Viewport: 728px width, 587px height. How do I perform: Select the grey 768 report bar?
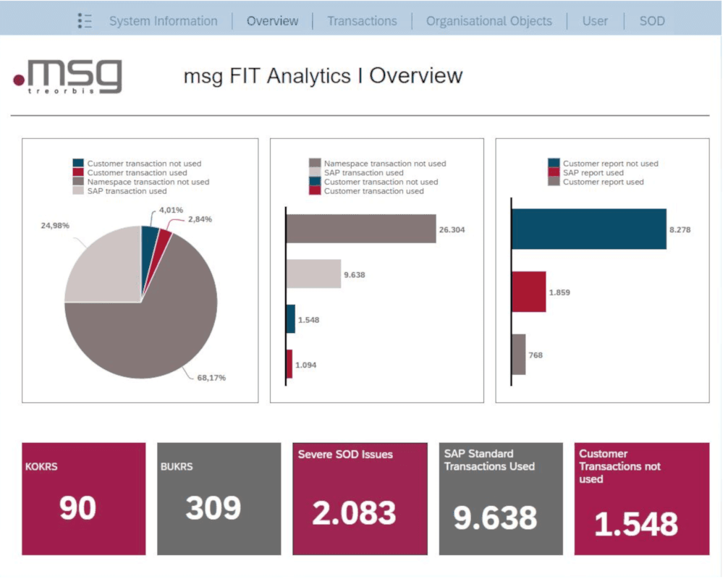pos(519,355)
